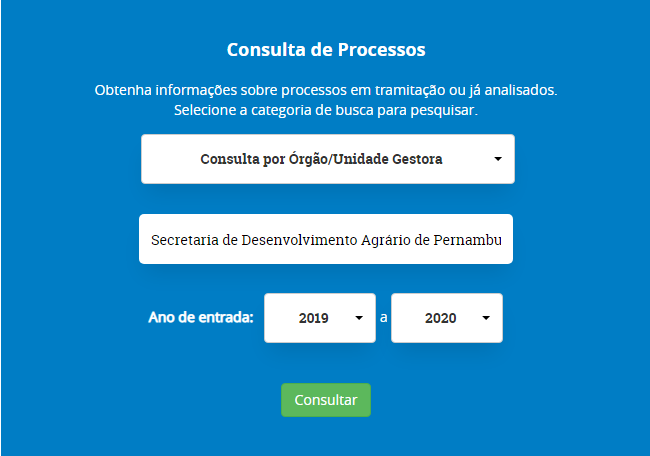This screenshot has width=650, height=456.
Task: Click the word 'Secretaria' in the input
Action: click(182, 240)
